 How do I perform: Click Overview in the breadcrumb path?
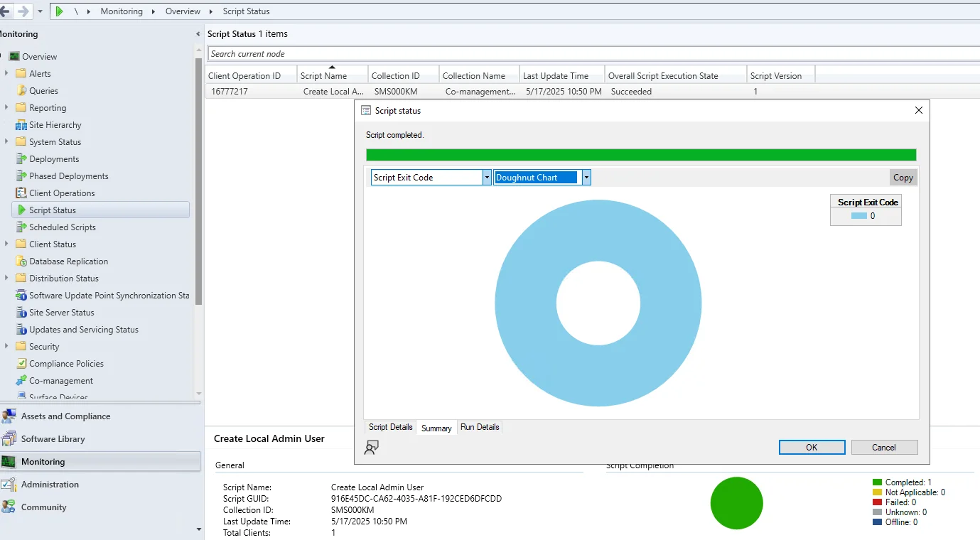(x=183, y=11)
